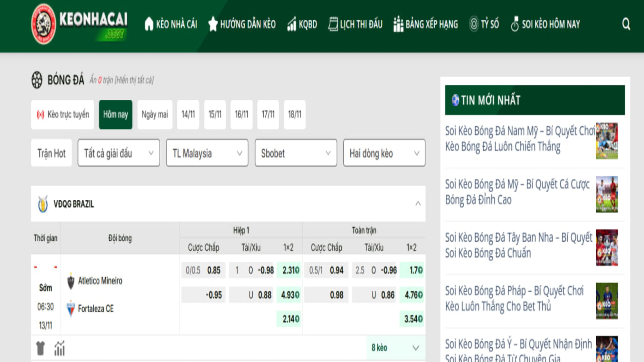This screenshot has height=362, width=644.
Task: Click the jersey lineup icon
Action: [41, 348]
